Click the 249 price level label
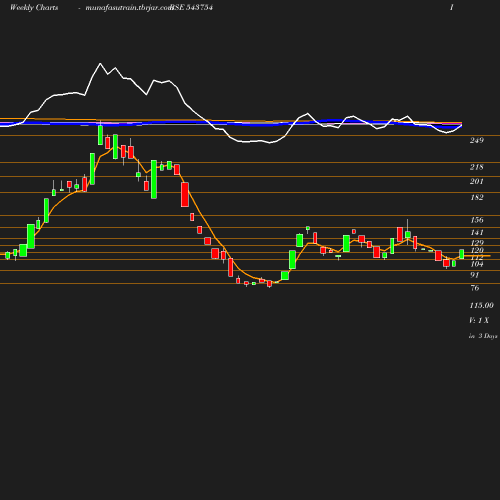This screenshot has width=500, height=500. 477,140
